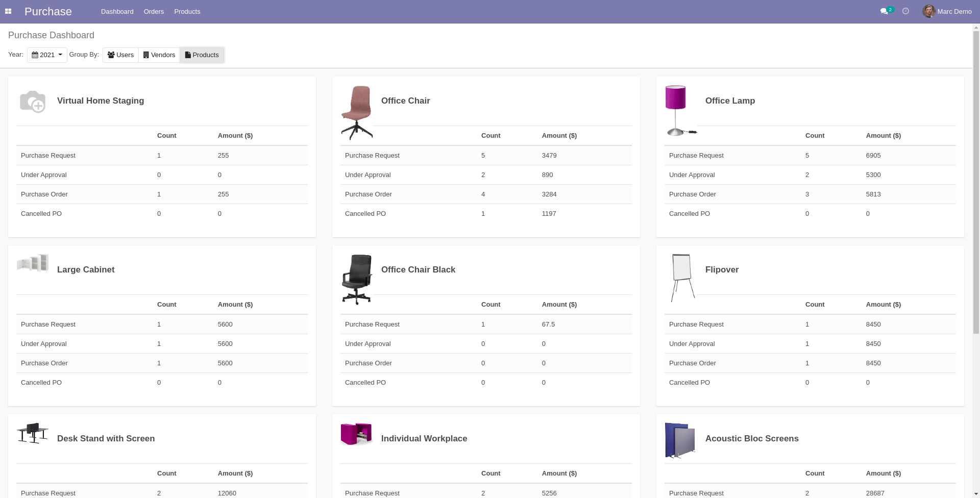Click the Products page icon in Group By
Viewport: 980px width, 498px height.
[187, 55]
